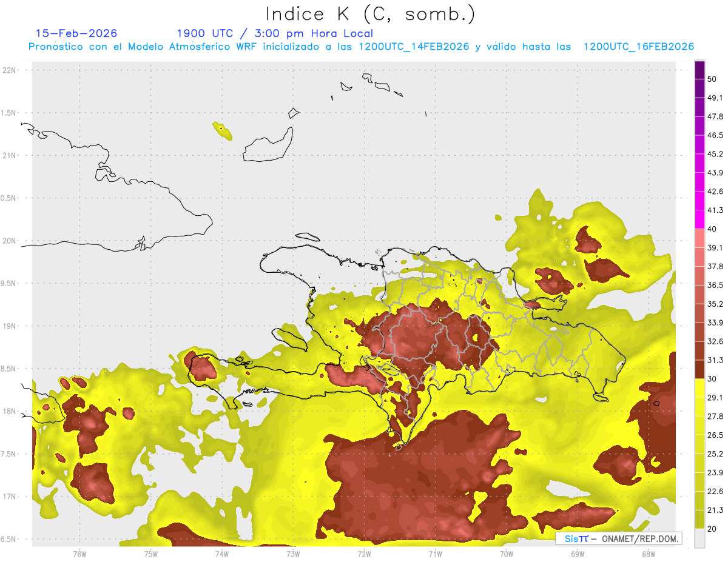The image size is (728, 562).
Task: Click the colorbar value "22.6"
Action: [x=715, y=491]
